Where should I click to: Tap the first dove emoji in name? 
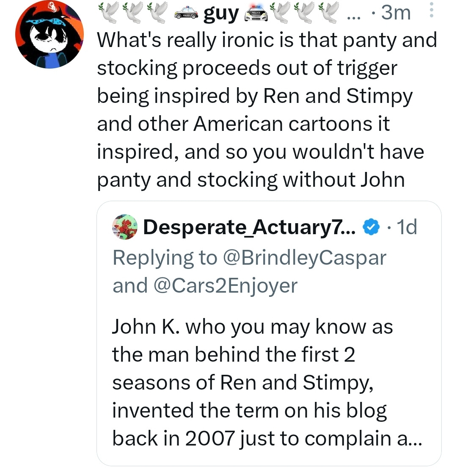109,12
